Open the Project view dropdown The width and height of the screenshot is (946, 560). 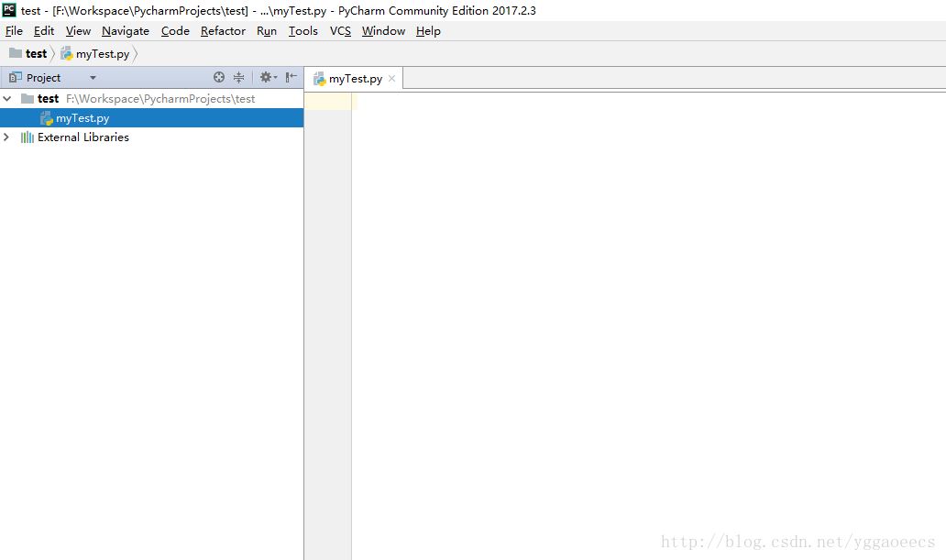point(93,78)
